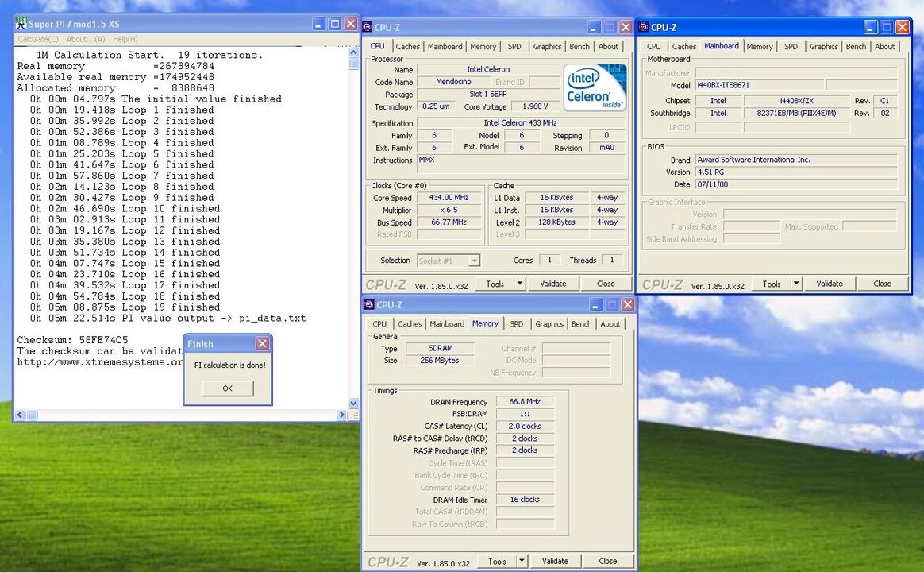
Task: Click BIOS Brand Award Software International Inc.
Action: click(796, 160)
